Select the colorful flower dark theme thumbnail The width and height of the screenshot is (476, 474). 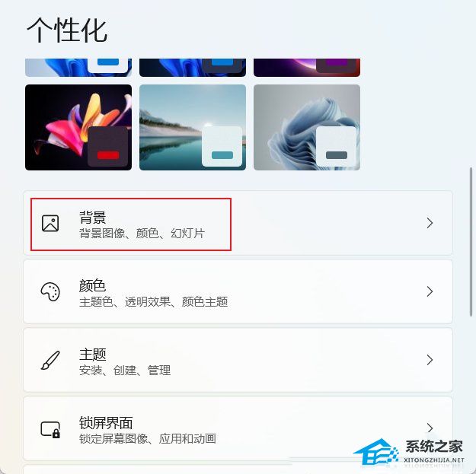78,127
